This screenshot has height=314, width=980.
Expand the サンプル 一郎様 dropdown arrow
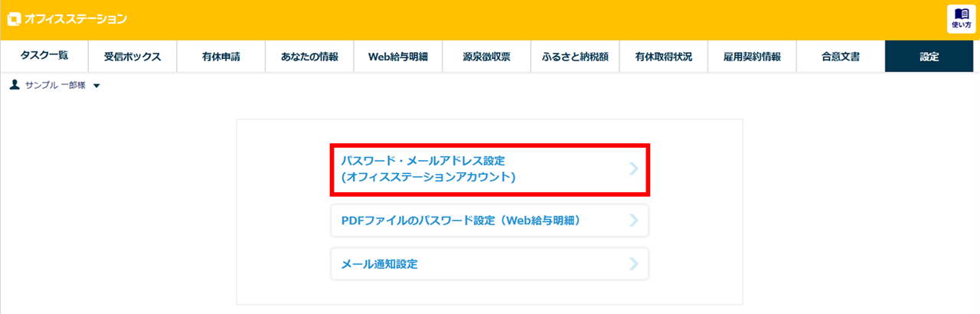pos(96,86)
